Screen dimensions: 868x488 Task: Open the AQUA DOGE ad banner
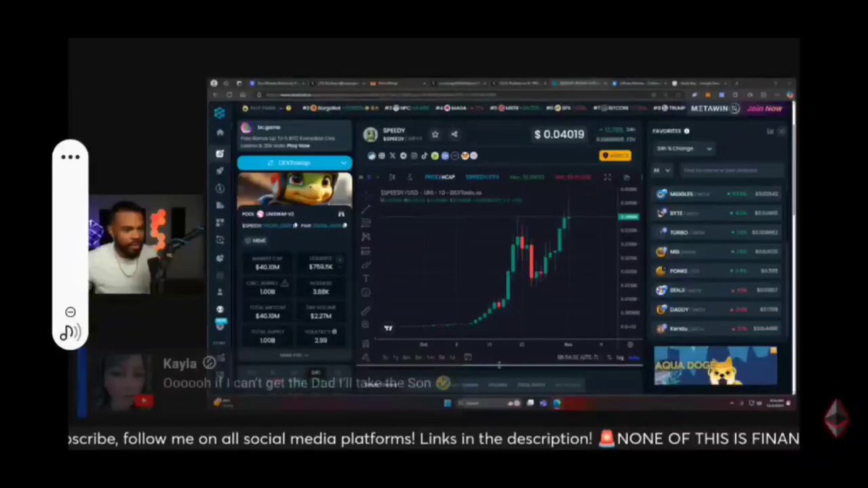715,366
